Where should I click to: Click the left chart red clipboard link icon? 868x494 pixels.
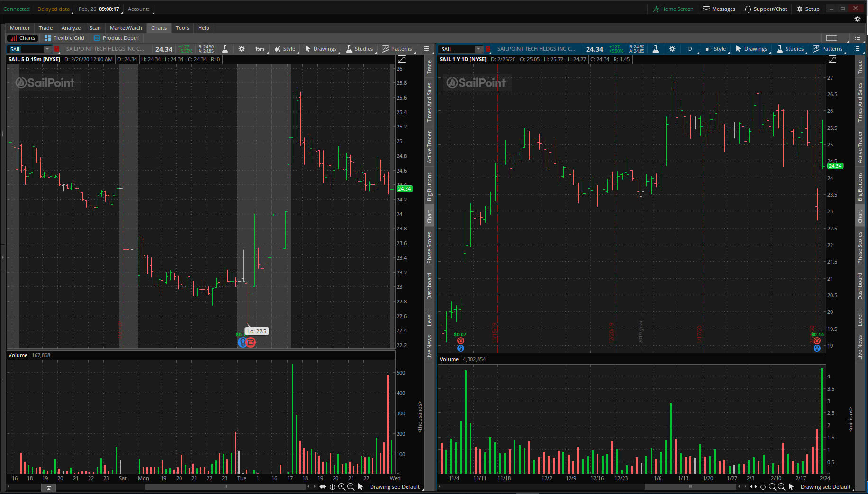[57, 49]
